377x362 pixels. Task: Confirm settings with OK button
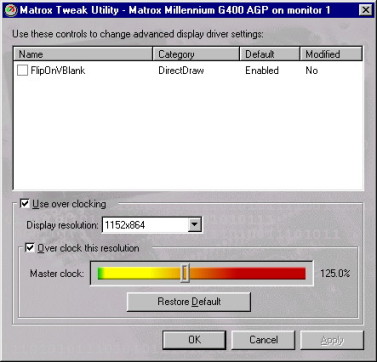pos(194,340)
